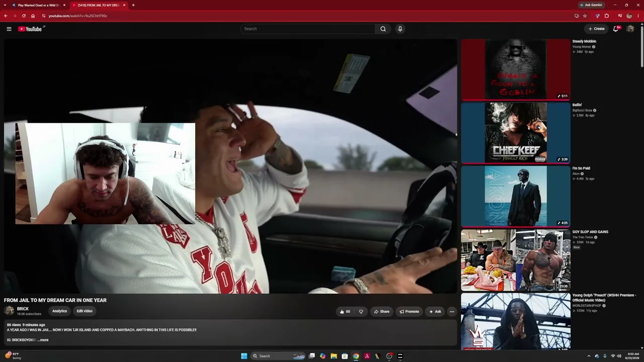Visit WORLDSTARHIPHOP channel
644x362 pixels.
click(587, 306)
